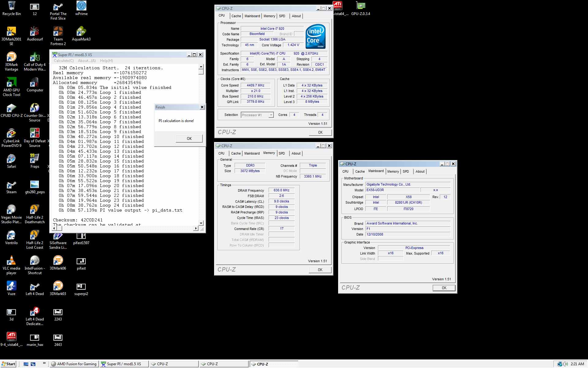Open gtx260_peps image file icon

coord(35,186)
